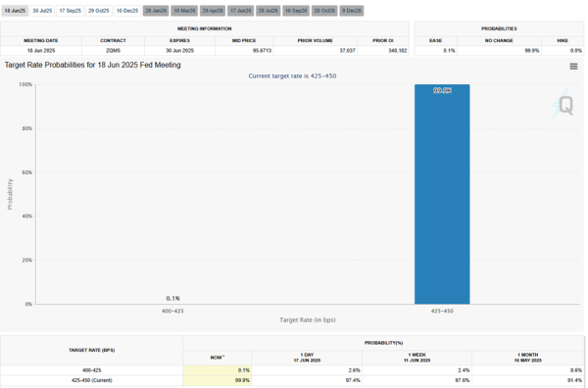Switch to the 30 Jul25 meeting tab
Screen dimensions: 588x388
click(x=42, y=11)
